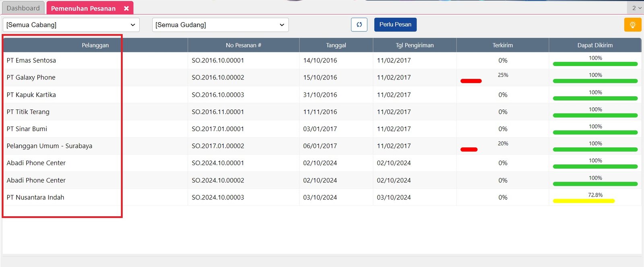
Task: Click the Tanggal column header
Action: pyautogui.click(x=336, y=45)
